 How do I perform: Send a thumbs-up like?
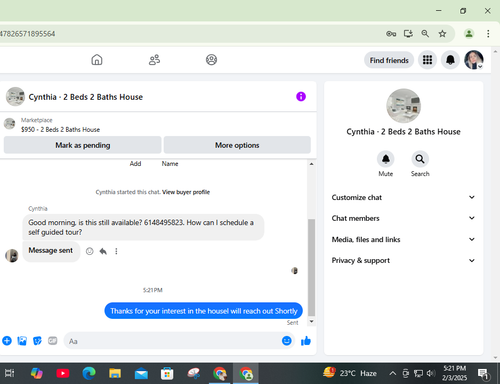click(x=306, y=341)
